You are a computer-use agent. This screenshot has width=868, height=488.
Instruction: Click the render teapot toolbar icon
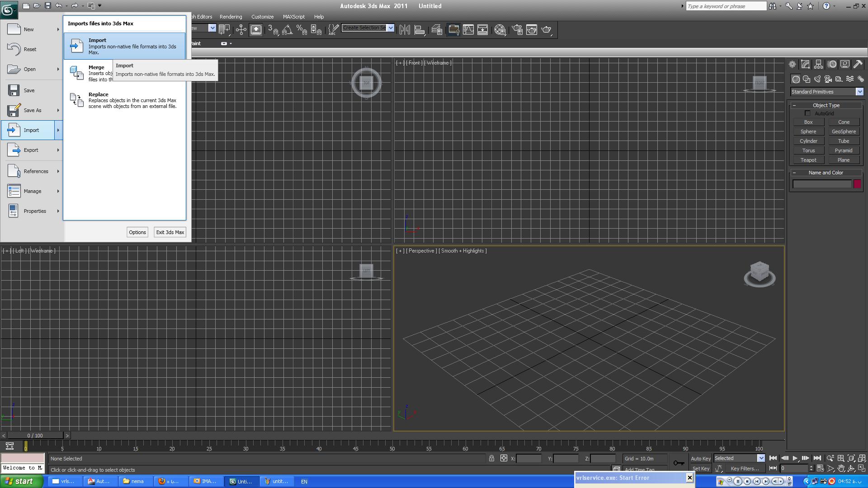[x=547, y=30]
